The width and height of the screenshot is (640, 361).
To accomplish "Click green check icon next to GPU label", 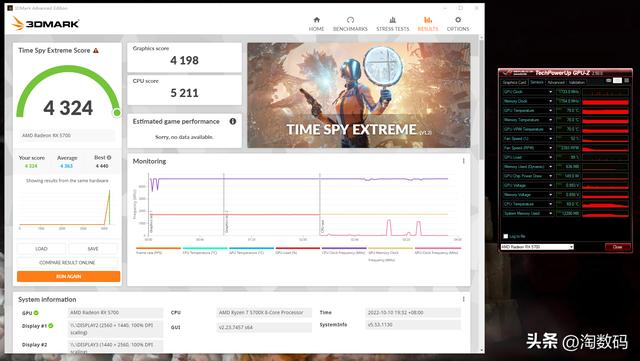I will click(x=36, y=313).
